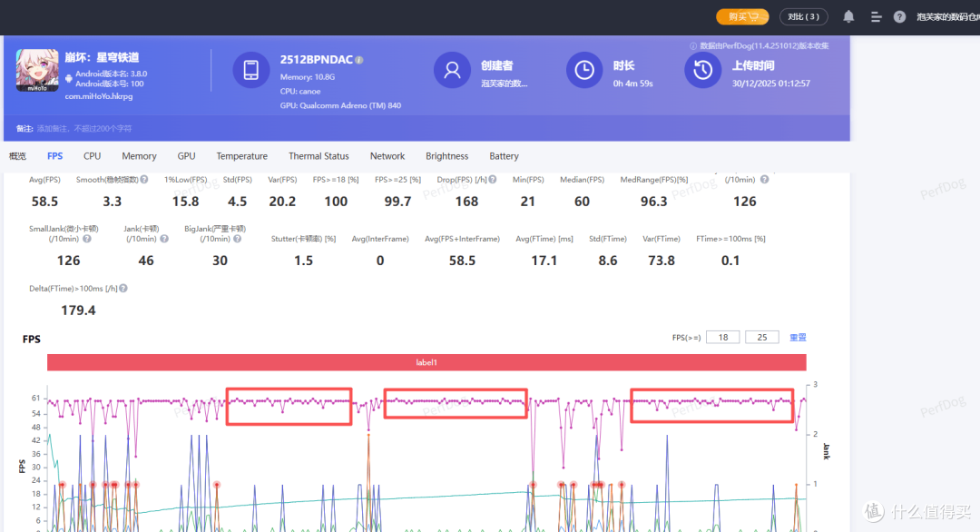Click the reset link beside FPS thresholds
The image size is (980, 532).
pyautogui.click(x=798, y=338)
